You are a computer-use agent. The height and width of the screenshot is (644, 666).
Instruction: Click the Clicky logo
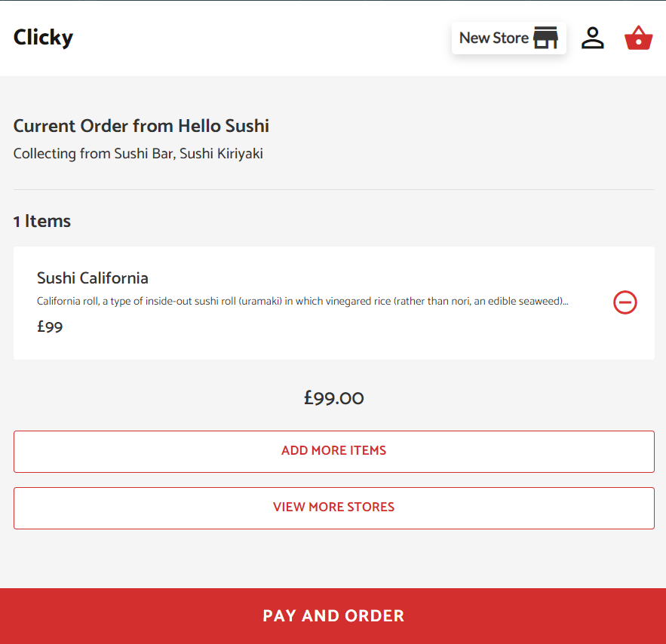point(43,38)
